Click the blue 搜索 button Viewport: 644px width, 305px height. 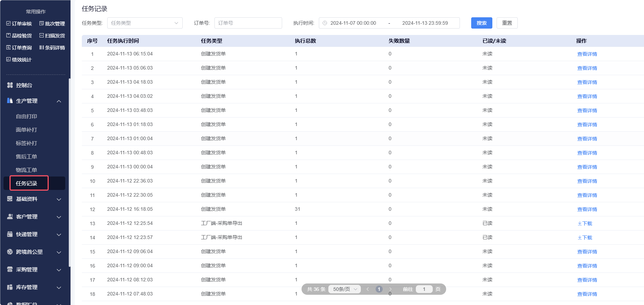pyautogui.click(x=481, y=23)
